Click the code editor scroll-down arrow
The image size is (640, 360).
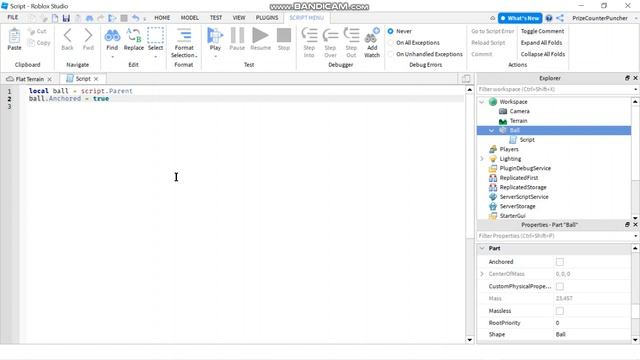click(469, 340)
